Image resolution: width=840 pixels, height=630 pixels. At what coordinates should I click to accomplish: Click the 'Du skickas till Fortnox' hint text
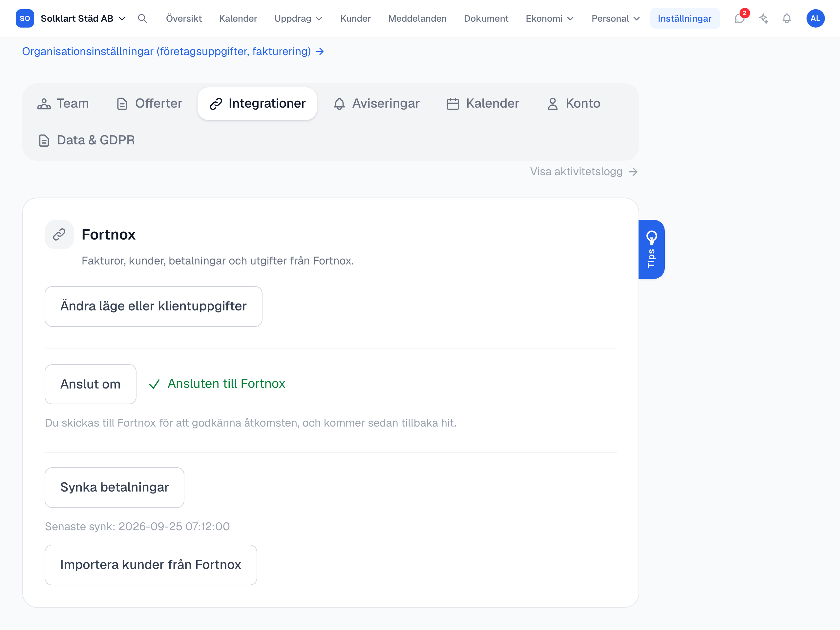click(x=251, y=423)
